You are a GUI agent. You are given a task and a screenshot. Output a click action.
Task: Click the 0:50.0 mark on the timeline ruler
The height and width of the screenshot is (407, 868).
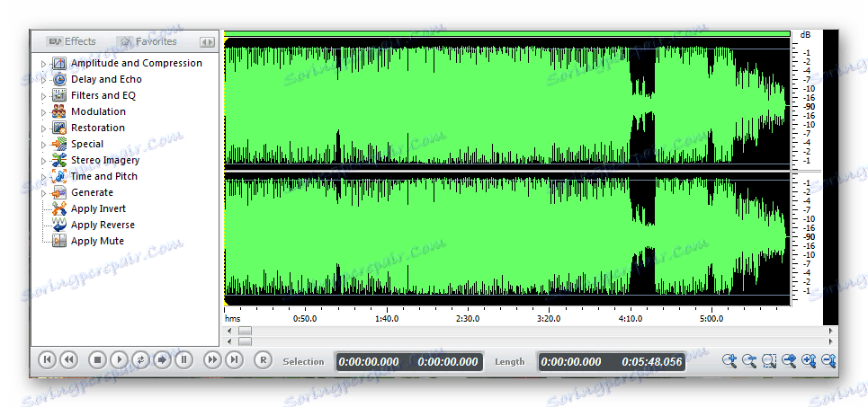[x=305, y=319]
